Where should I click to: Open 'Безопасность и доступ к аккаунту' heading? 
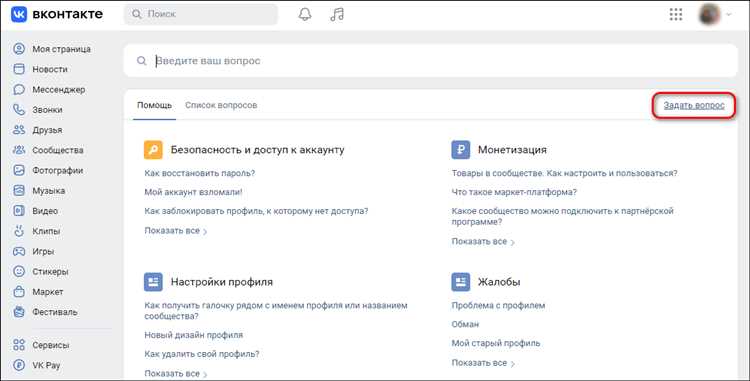[x=257, y=150]
